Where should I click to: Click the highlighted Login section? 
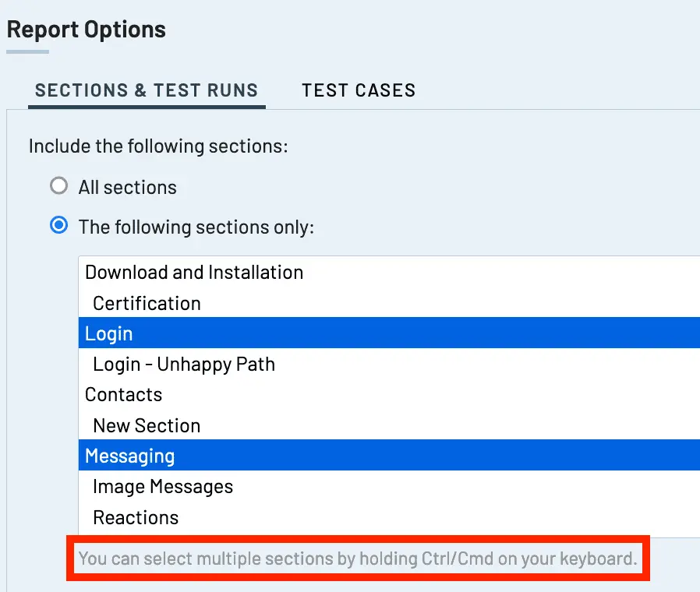(389, 333)
